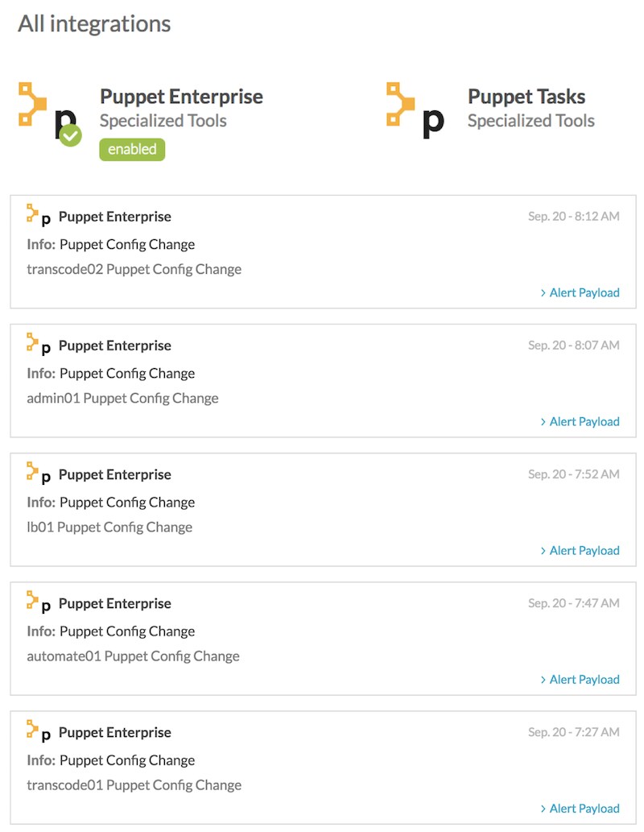
Task: Click the large Puppet Enterprise integration logo
Action: click(x=49, y=113)
